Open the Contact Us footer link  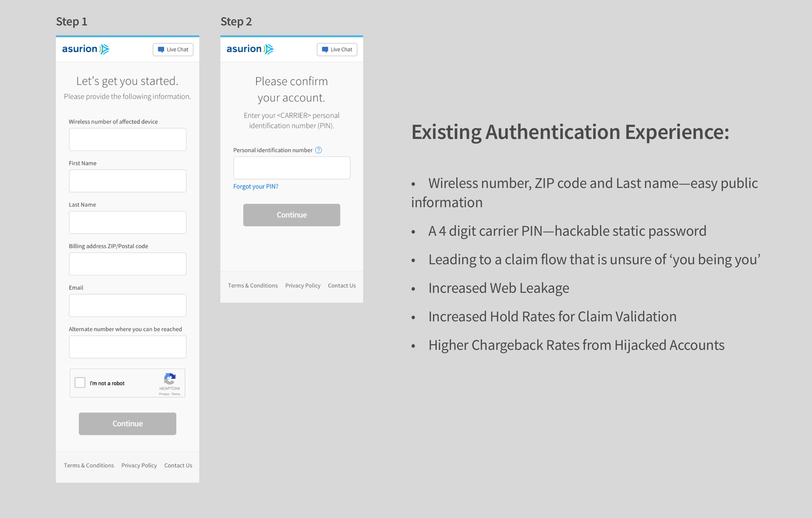178,465
